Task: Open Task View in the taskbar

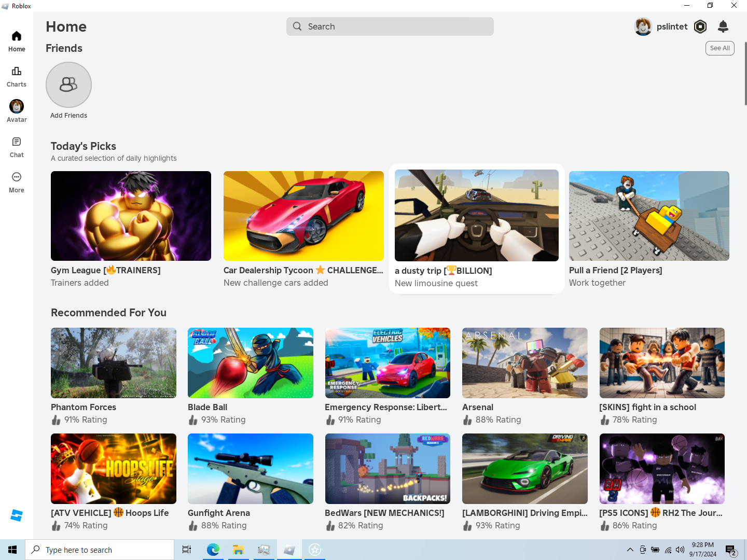Action: (x=187, y=550)
